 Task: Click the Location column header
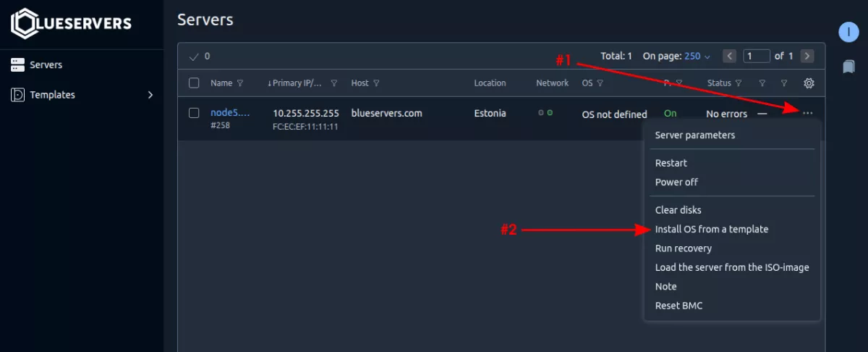(490, 83)
